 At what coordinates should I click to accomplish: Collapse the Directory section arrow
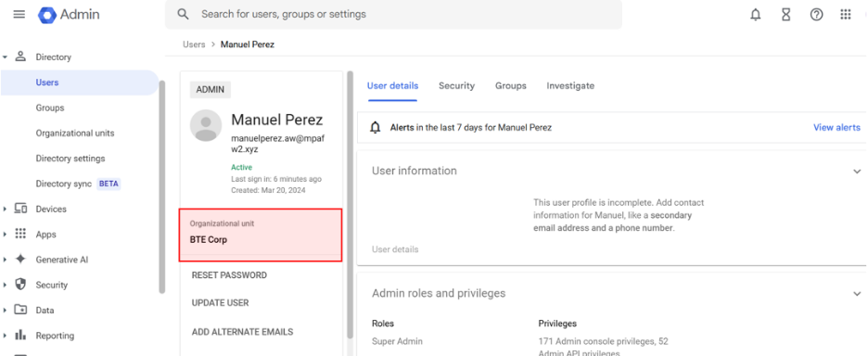(5, 57)
